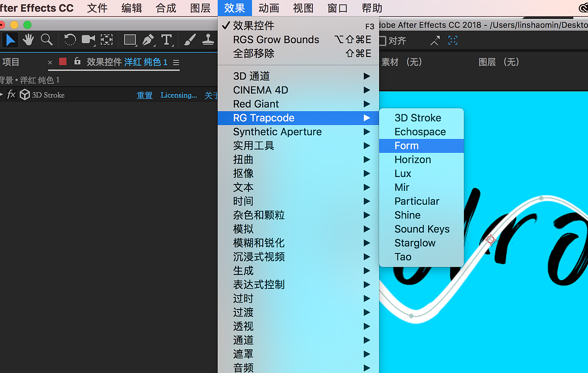The height and width of the screenshot is (373, 588).
Task: Close the 项目 panel tab with the x
Action: (50, 62)
